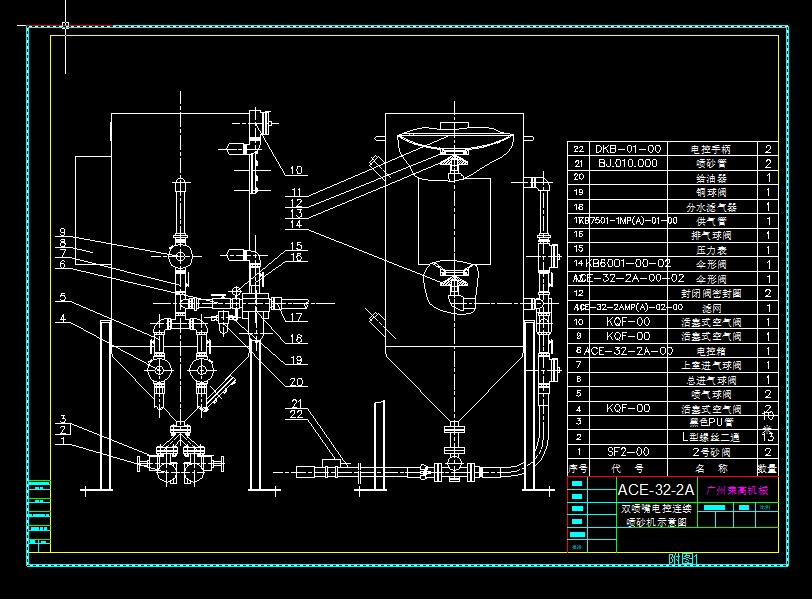Screen dimensions: 812x599
Task: Click the 数量 column header
Action: tap(767, 469)
